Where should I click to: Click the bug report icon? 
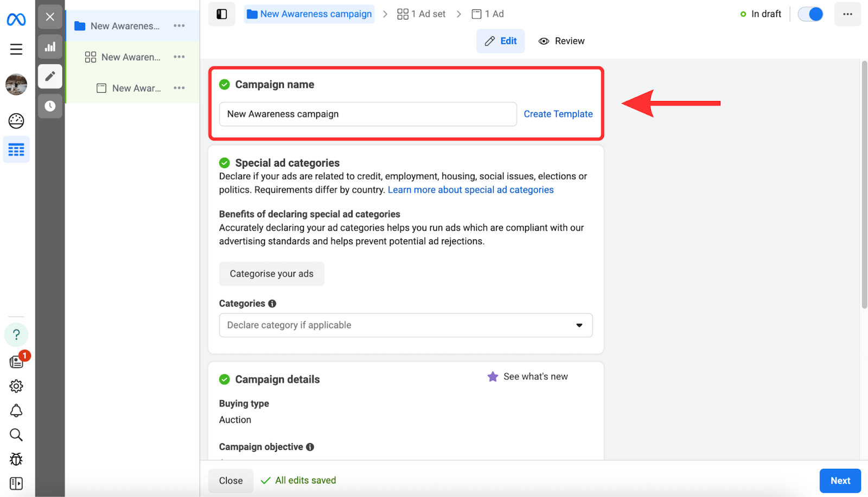[x=16, y=459]
